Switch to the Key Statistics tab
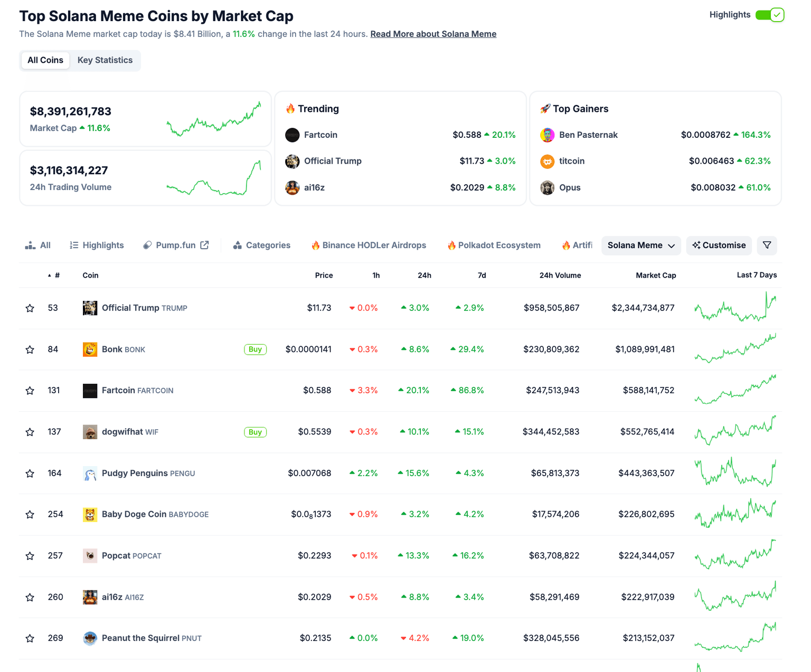 point(105,60)
